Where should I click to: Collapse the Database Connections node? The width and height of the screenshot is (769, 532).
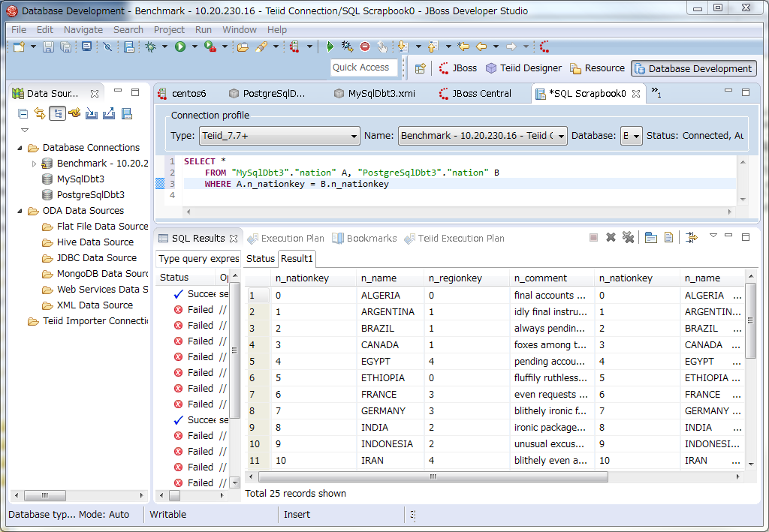pyautogui.click(x=20, y=148)
